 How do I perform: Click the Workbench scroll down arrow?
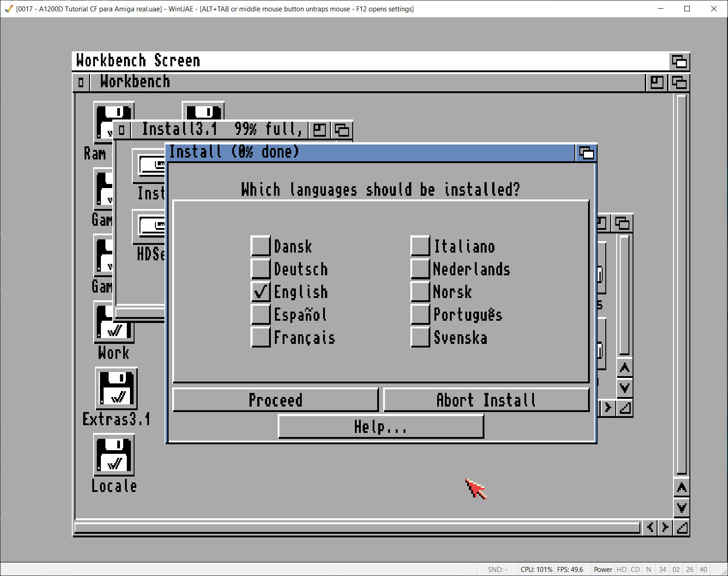(682, 507)
